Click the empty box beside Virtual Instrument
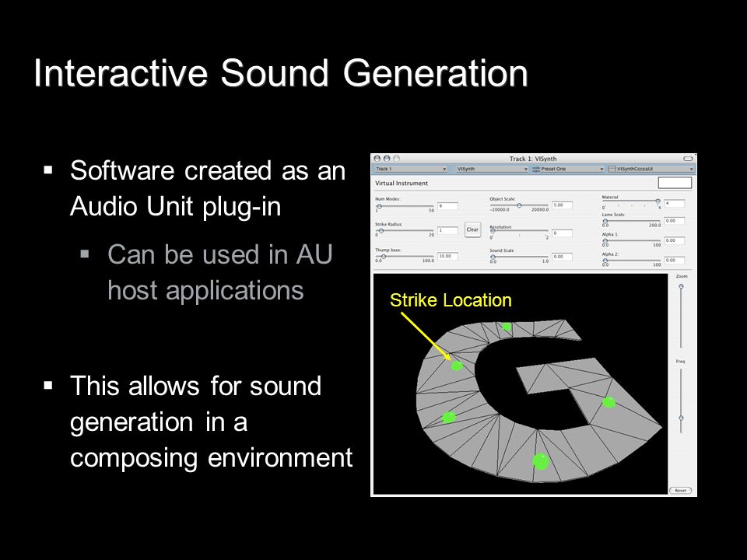747x560 pixels. coord(675,183)
